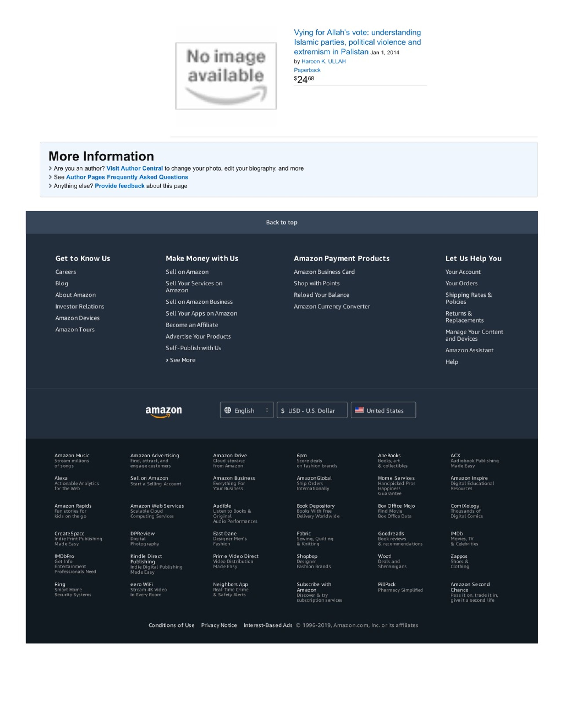The width and height of the screenshot is (563, 728).
Task: Open author Haroon K. ULLAH link
Action: pos(324,61)
